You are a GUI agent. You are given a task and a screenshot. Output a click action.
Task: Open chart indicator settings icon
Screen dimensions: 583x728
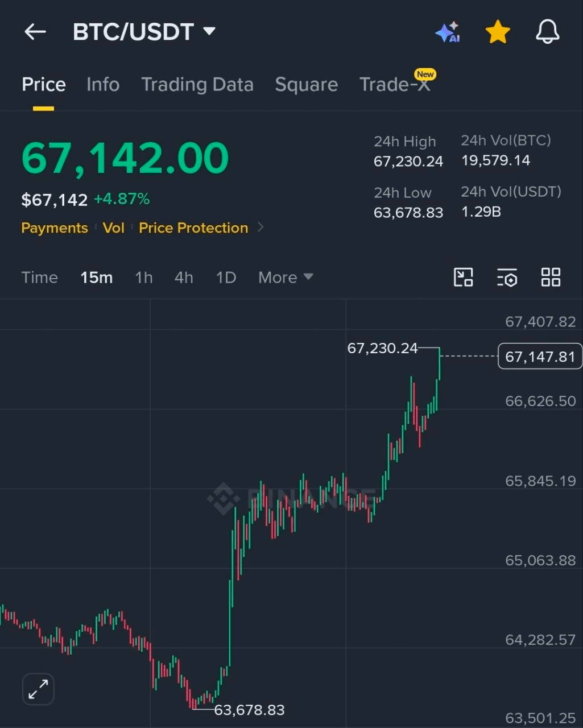507,278
